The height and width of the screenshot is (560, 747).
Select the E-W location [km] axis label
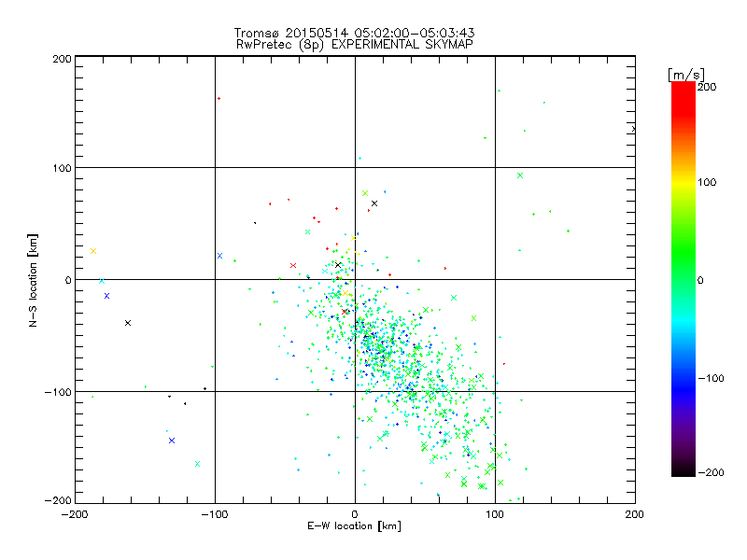point(354,525)
